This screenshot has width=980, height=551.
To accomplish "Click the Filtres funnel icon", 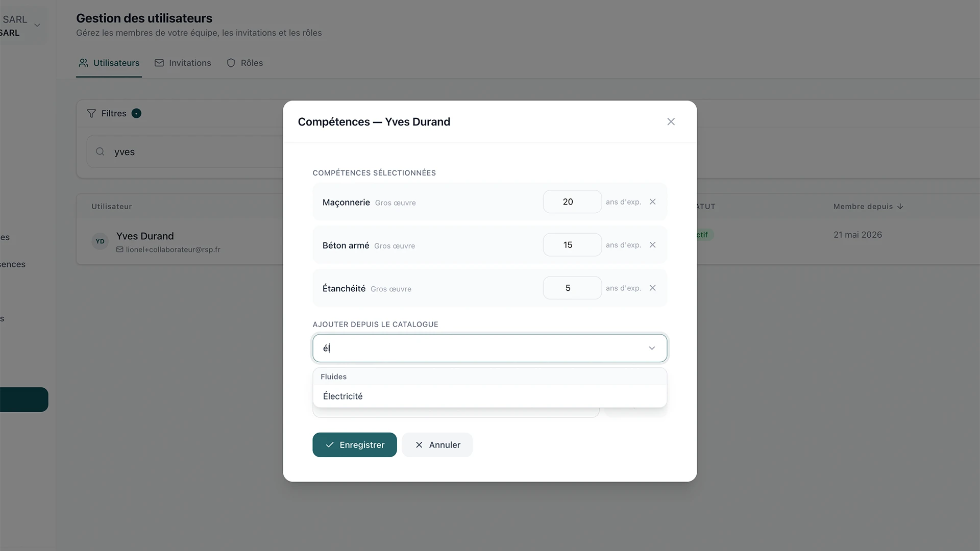I will click(91, 113).
